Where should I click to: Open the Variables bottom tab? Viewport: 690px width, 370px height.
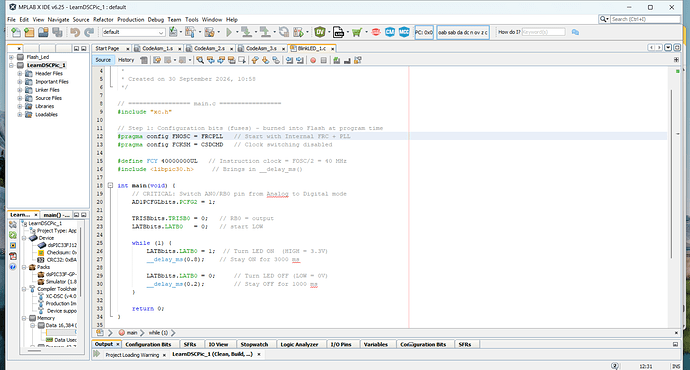375,344
